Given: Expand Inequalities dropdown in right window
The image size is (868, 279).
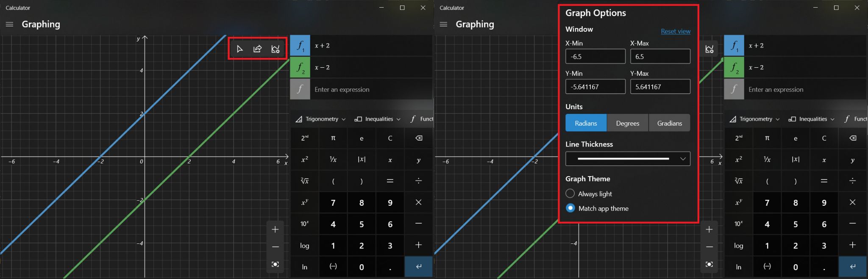Looking at the screenshot, I should [811, 119].
